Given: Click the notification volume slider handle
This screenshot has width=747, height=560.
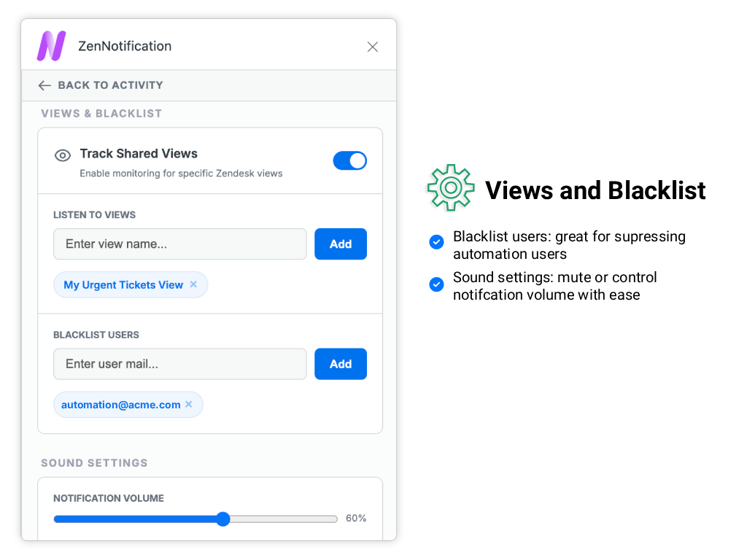Looking at the screenshot, I should pos(223,519).
